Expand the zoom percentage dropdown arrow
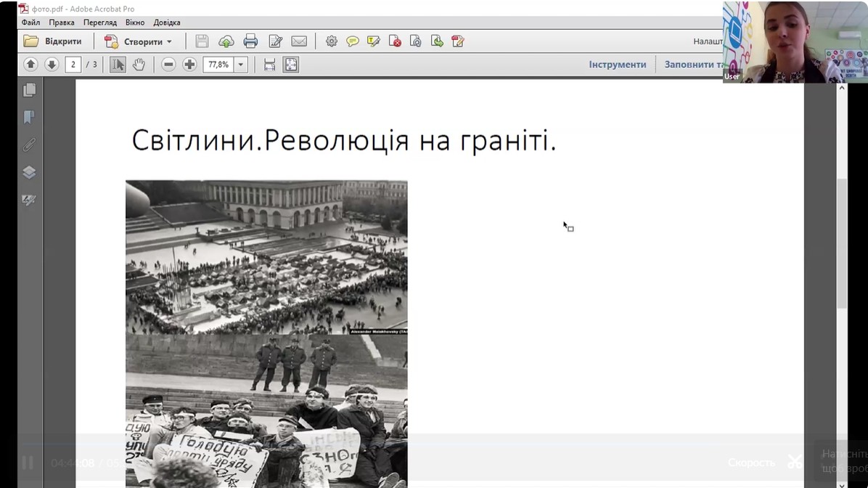Viewport: 868px width, 488px height. click(241, 65)
